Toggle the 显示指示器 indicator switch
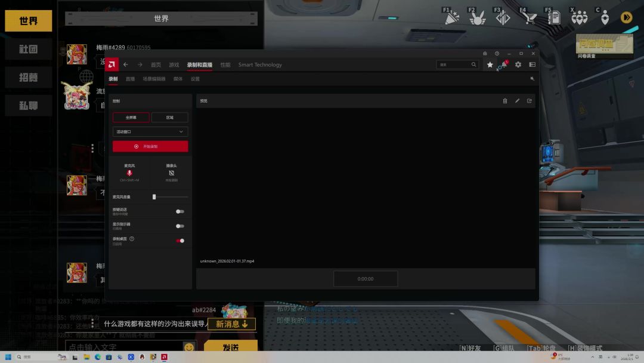644x363 pixels. tap(179, 226)
